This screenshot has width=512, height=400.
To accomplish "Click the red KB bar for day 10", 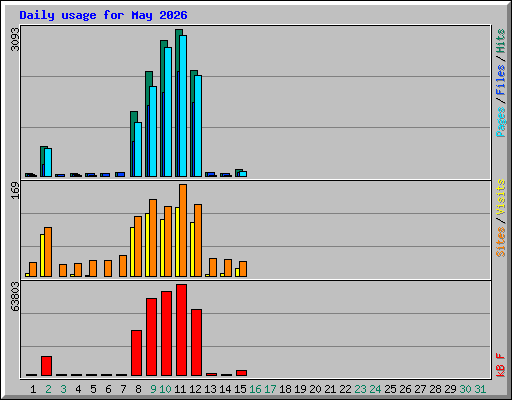I will coord(166,334).
